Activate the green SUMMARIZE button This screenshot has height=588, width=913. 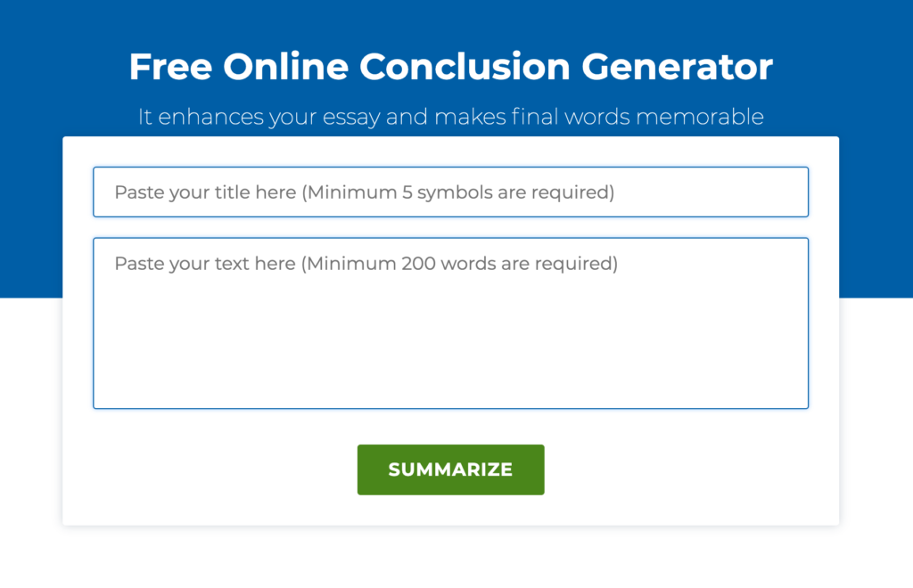(x=450, y=470)
